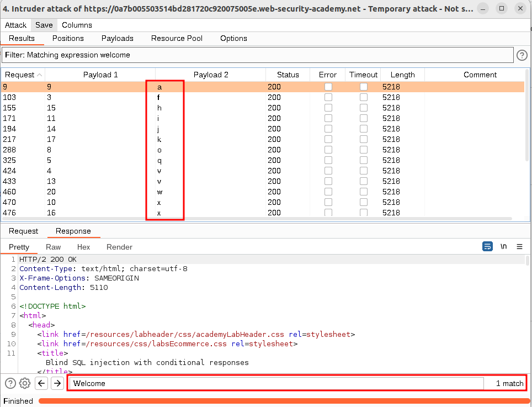
Task: Sort results by Payload 2 column
Action: pyautogui.click(x=211, y=75)
